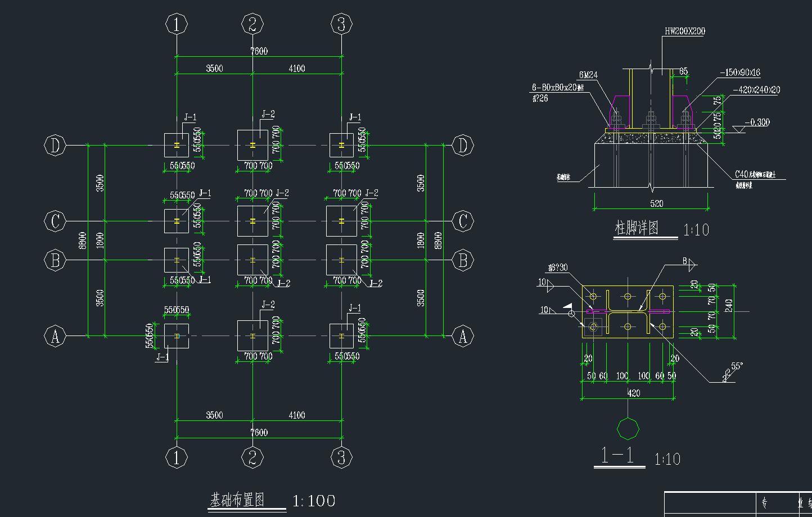The height and width of the screenshot is (517, 812).
Task: Select grid bubble 1 below the plan
Action: [x=177, y=457]
